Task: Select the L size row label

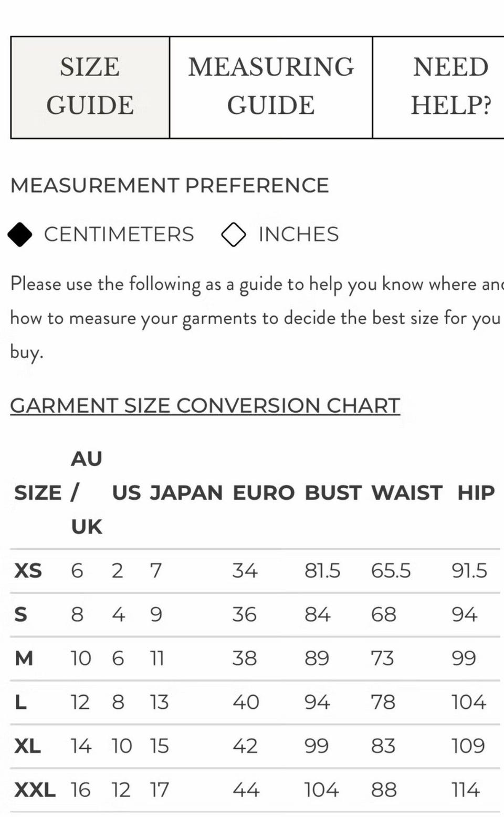Action: (x=20, y=702)
